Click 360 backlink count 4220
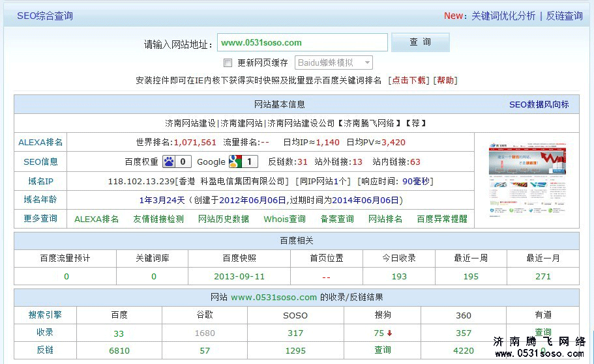594x364 pixels. click(x=464, y=351)
